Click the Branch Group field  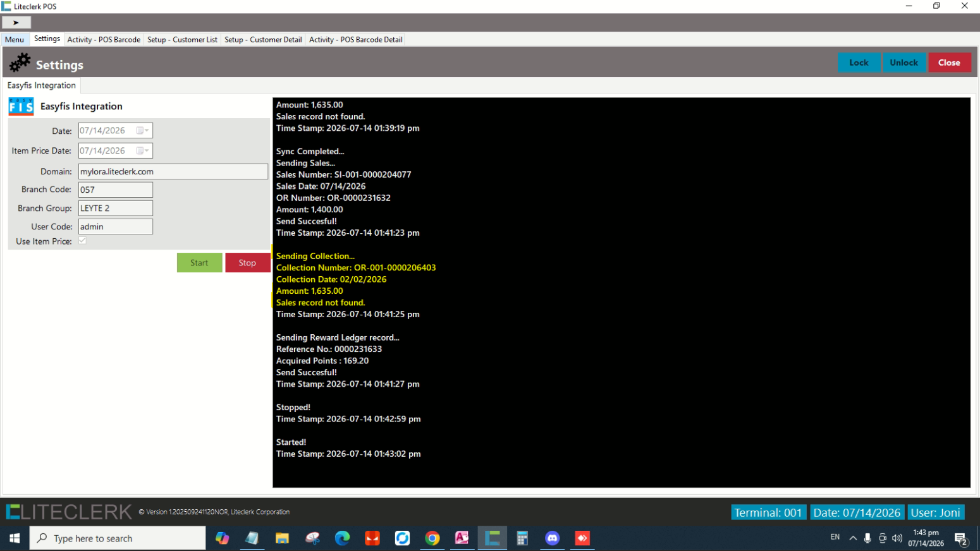(x=116, y=208)
